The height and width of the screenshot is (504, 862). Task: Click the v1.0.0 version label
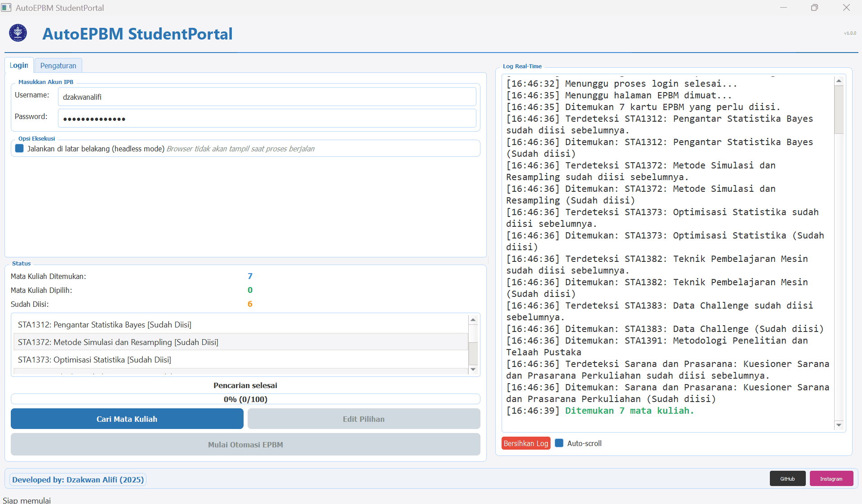pyautogui.click(x=850, y=33)
